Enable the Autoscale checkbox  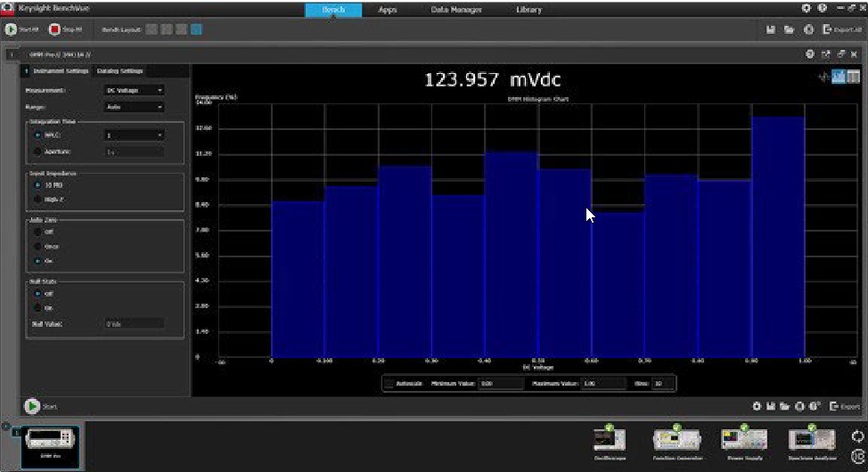point(389,383)
